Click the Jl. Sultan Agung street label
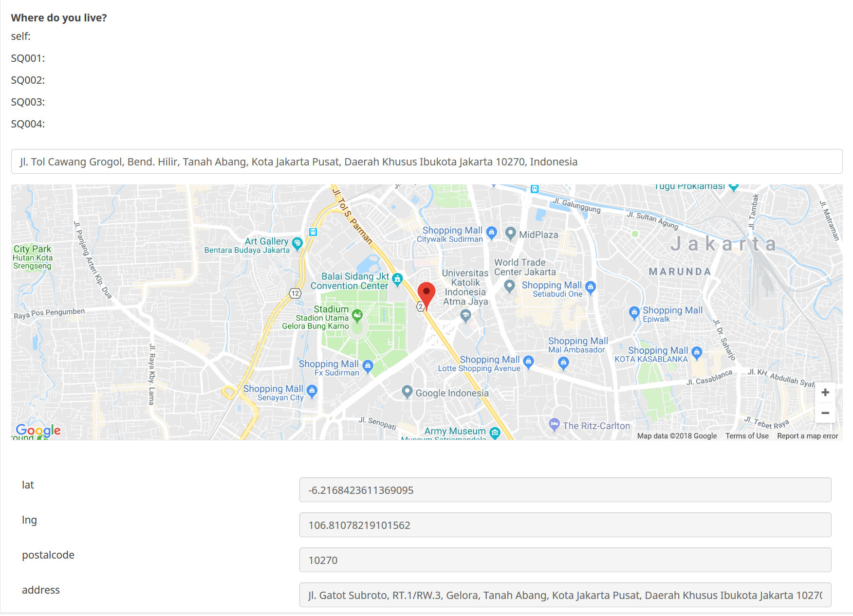 (x=652, y=220)
